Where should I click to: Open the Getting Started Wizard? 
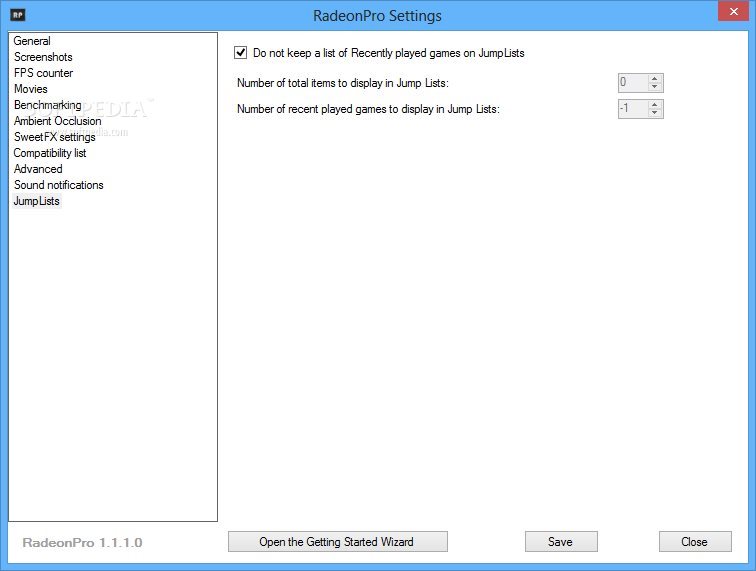[338, 542]
